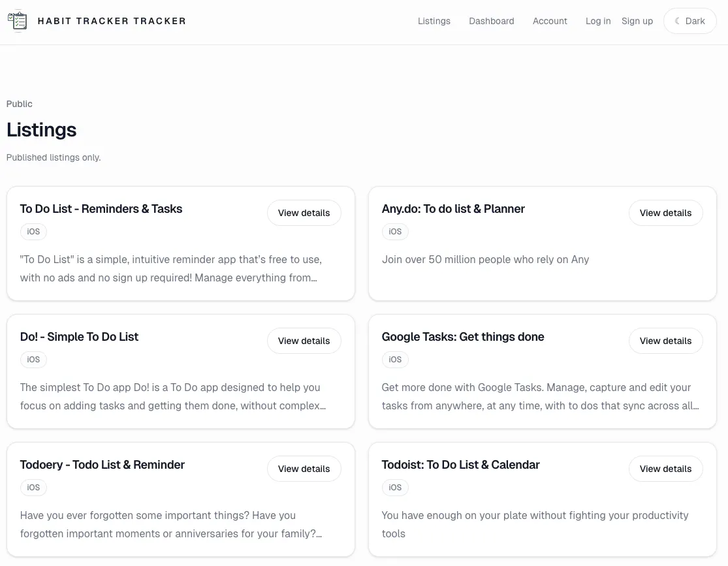View details for Google Tasks listing
Viewport: 728px width, 566px height.
665,341
